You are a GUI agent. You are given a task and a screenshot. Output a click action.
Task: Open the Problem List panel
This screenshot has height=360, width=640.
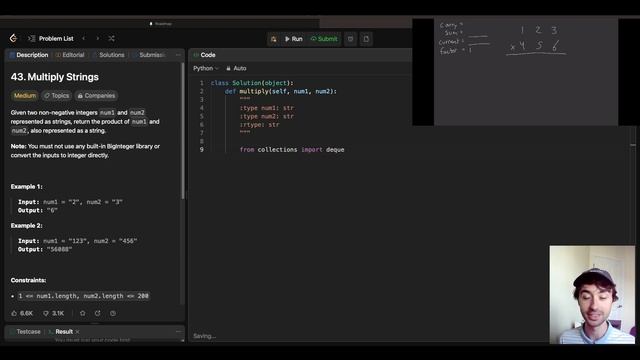point(51,38)
